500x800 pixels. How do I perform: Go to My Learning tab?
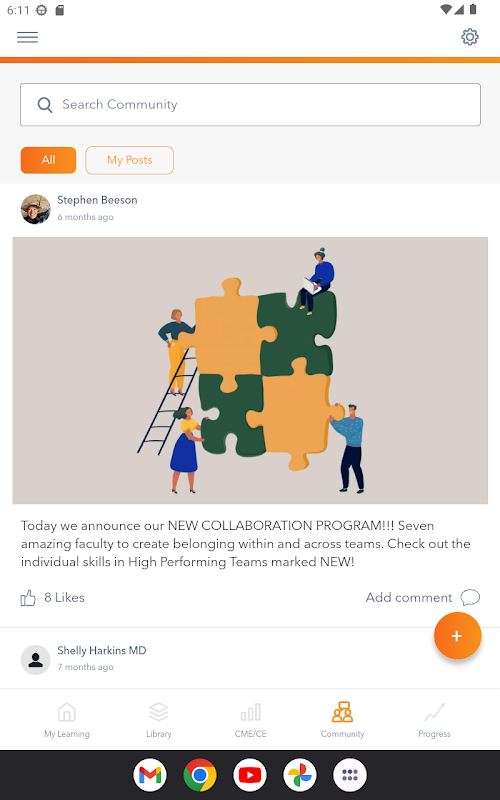(x=67, y=720)
